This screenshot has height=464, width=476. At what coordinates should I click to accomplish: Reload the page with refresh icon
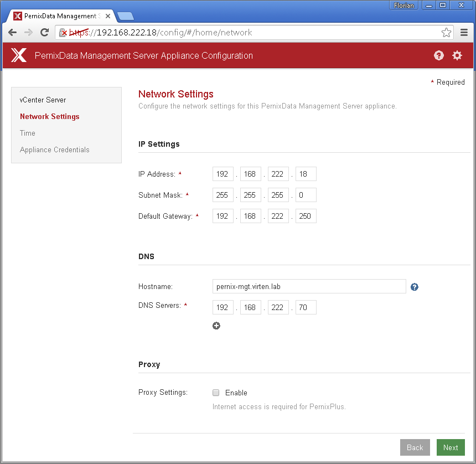45,33
